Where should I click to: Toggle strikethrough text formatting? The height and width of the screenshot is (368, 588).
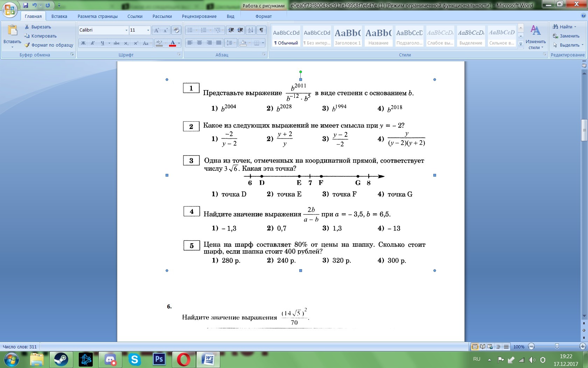click(117, 43)
